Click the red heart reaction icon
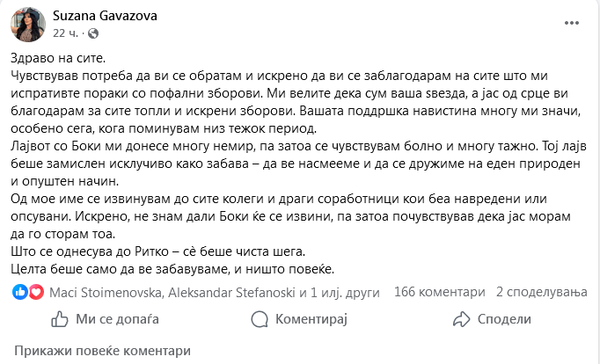600x364 pixels. (35, 291)
